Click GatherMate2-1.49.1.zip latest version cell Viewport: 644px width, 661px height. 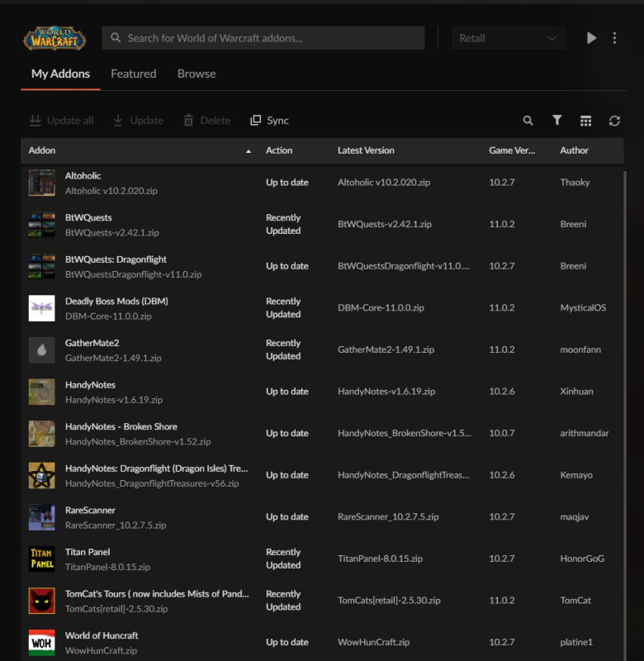pos(386,350)
